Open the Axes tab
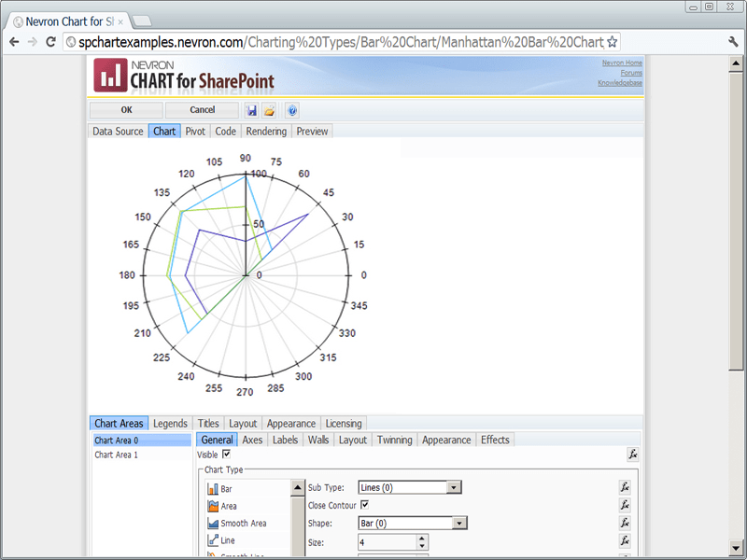This screenshot has width=747, height=560. pyautogui.click(x=252, y=439)
